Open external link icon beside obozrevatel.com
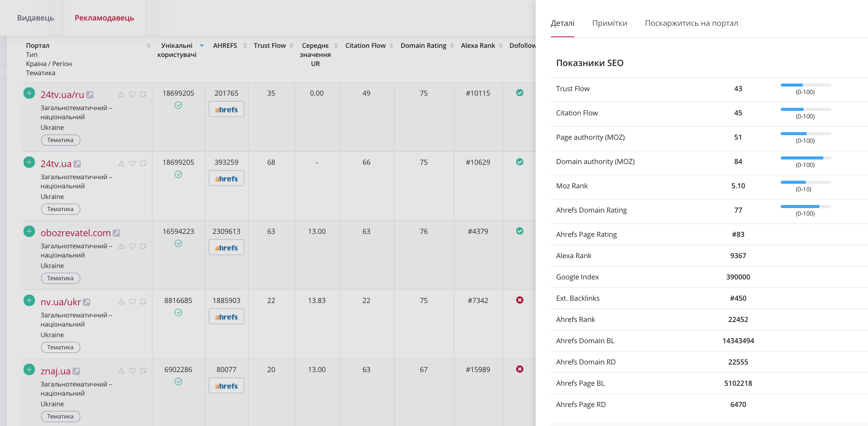The height and width of the screenshot is (426, 868). tap(116, 233)
